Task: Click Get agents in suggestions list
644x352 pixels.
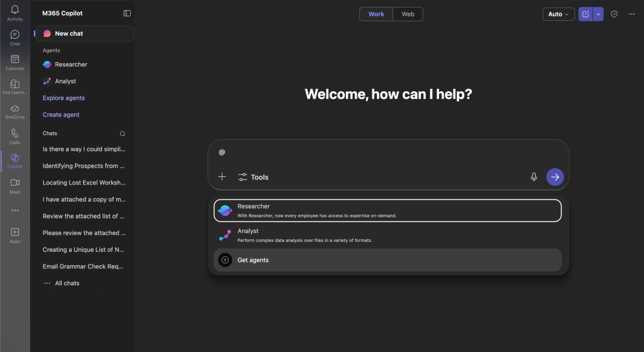Action: pos(387,260)
